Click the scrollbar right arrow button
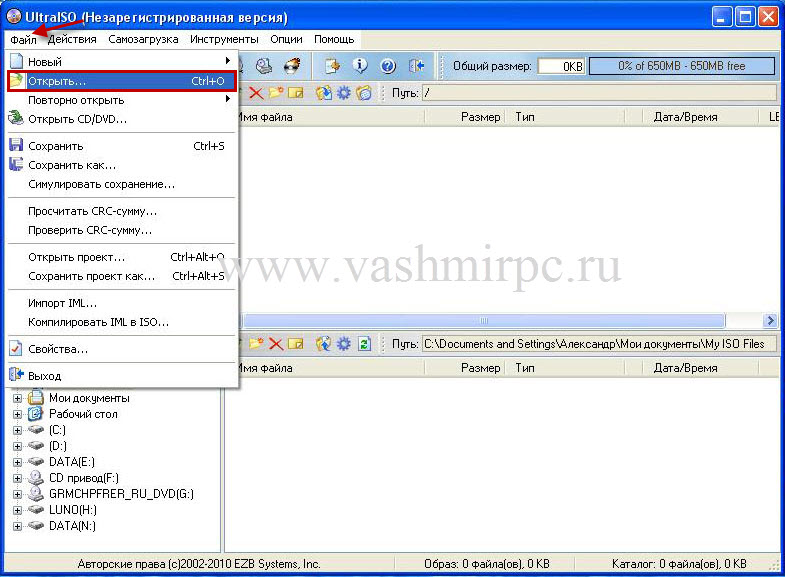The image size is (785, 577). (x=770, y=320)
